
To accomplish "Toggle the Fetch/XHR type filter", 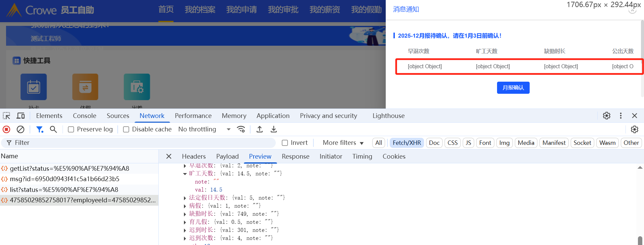I will (407, 143).
